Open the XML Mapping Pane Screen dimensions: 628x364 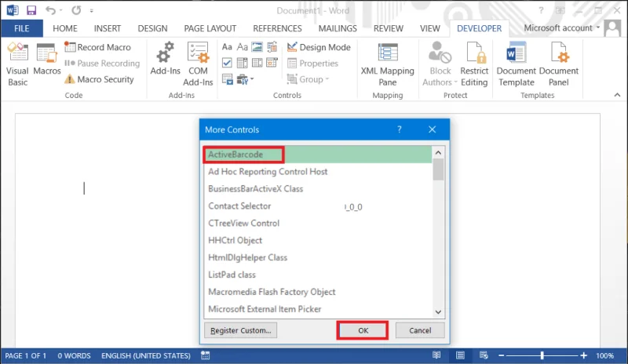[387, 64]
